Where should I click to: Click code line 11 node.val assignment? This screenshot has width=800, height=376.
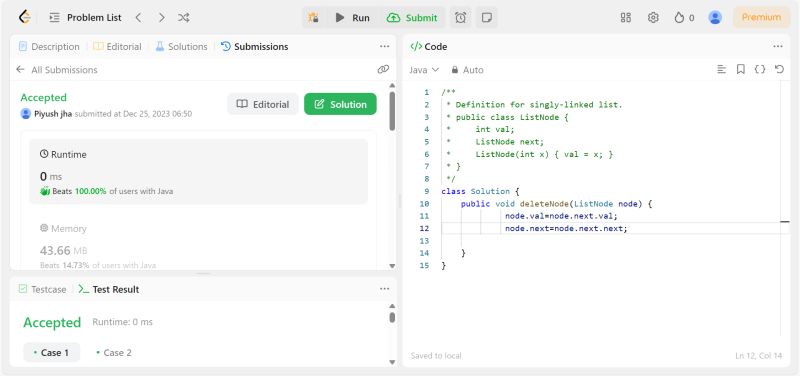[561, 216]
